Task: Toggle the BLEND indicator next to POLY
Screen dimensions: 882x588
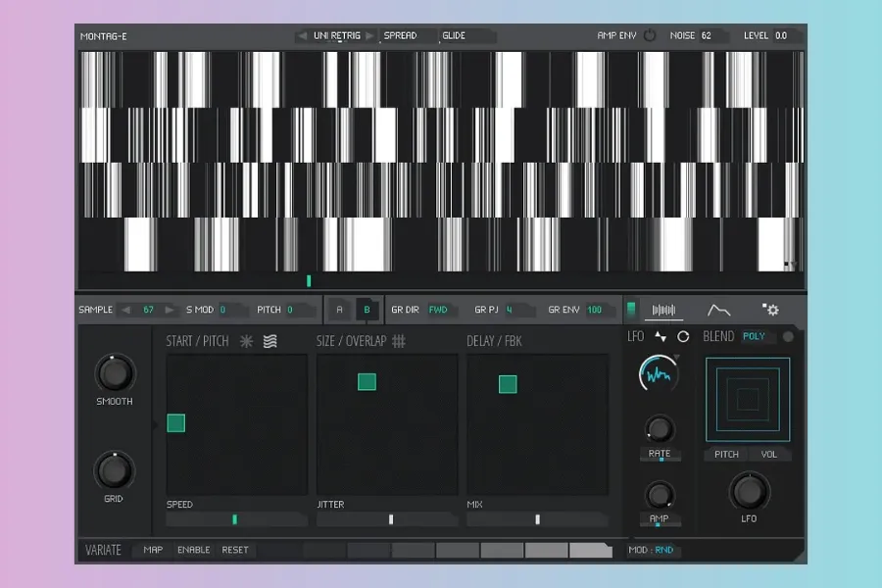Action: coord(788,336)
